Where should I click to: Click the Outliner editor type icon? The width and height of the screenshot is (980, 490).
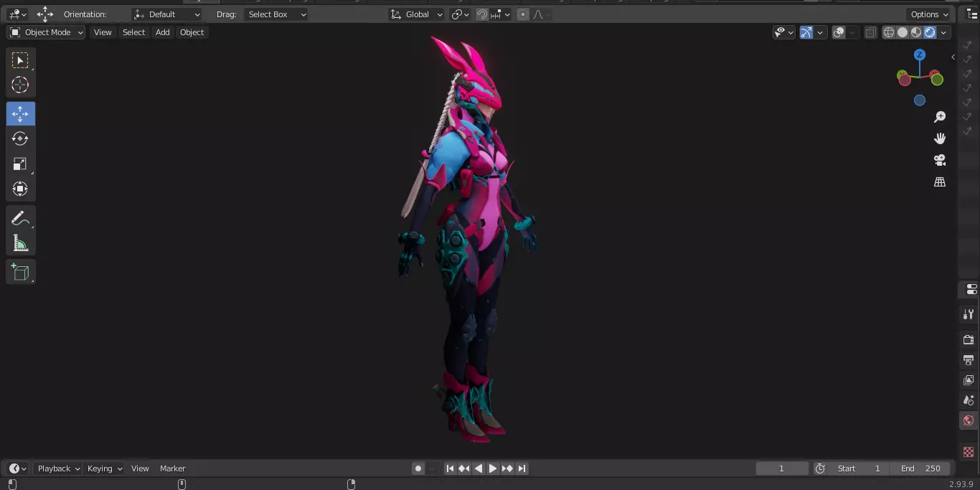point(972,14)
